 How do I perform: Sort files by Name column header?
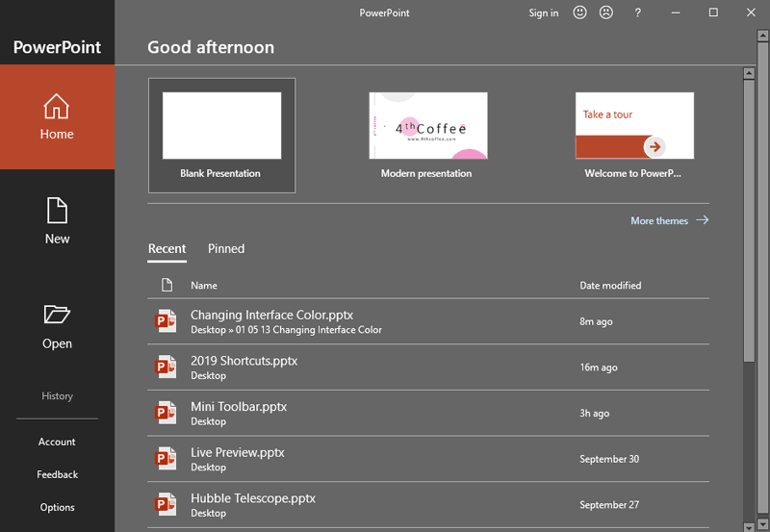click(204, 285)
